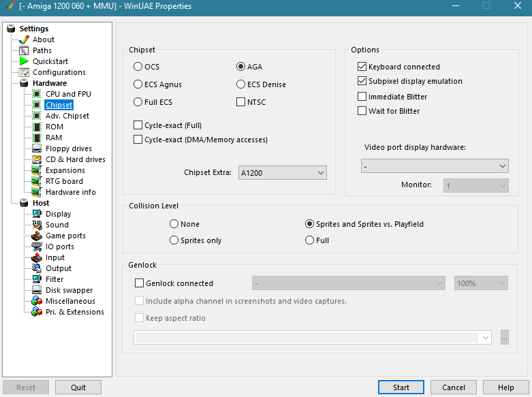The image size is (532, 397).
Task: Click the RAM chip icon
Action: point(37,138)
